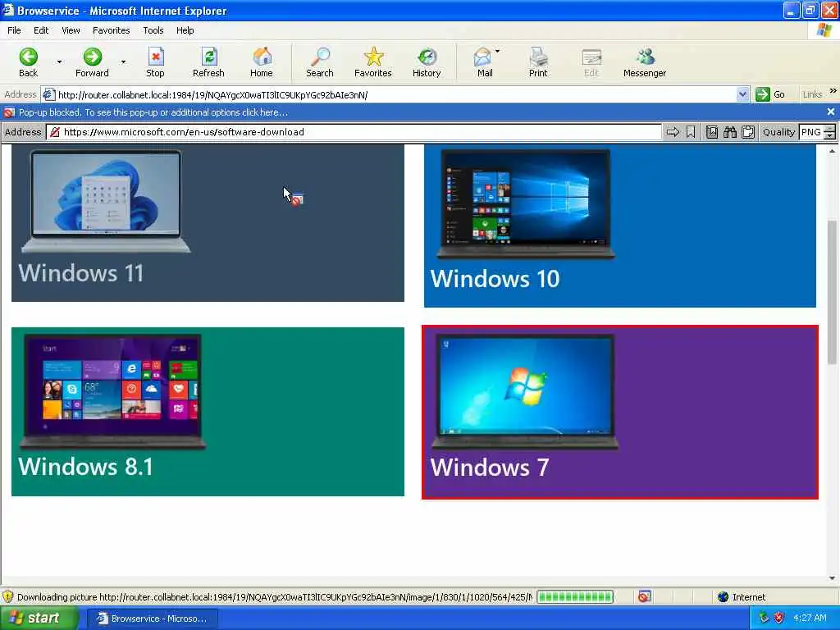Open the Search pane

320,62
